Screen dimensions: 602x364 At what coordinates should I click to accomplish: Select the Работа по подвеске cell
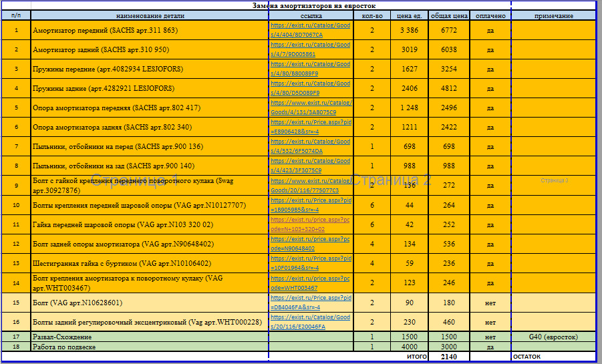150,347
